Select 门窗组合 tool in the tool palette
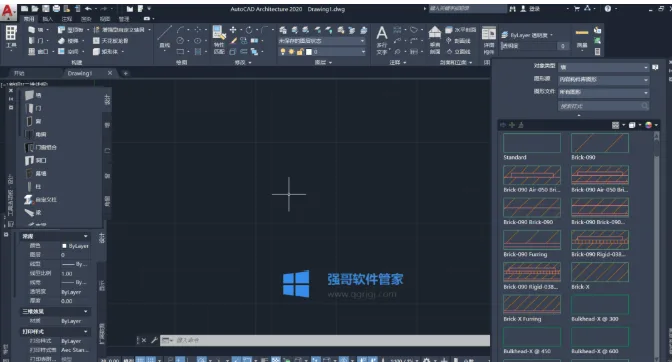 pos(42,147)
